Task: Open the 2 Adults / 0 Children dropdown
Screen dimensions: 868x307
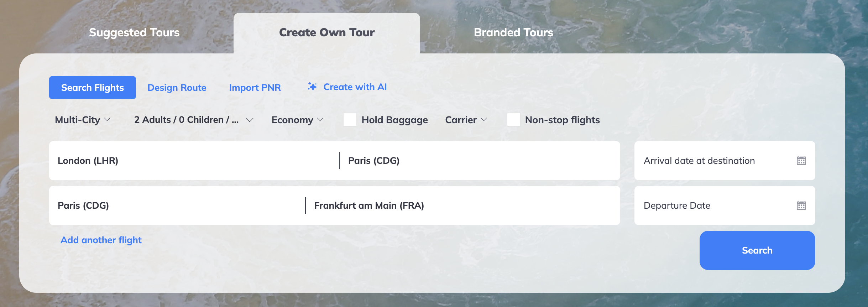Action: pyautogui.click(x=194, y=120)
